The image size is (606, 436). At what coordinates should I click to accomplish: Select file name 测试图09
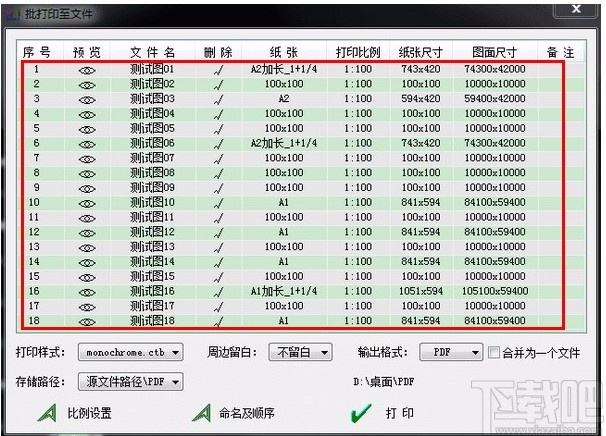(152, 187)
